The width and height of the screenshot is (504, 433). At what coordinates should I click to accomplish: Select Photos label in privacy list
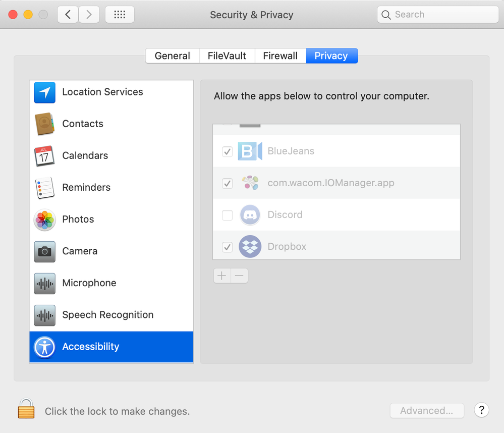[78, 219]
